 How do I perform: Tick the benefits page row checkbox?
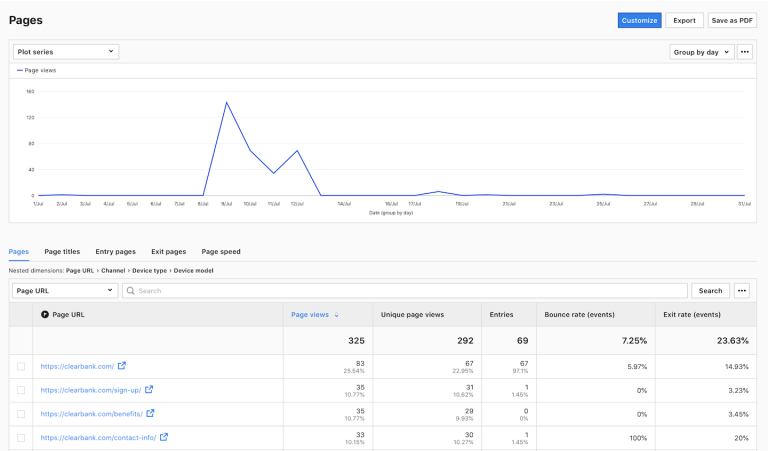[x=21, y=414]
